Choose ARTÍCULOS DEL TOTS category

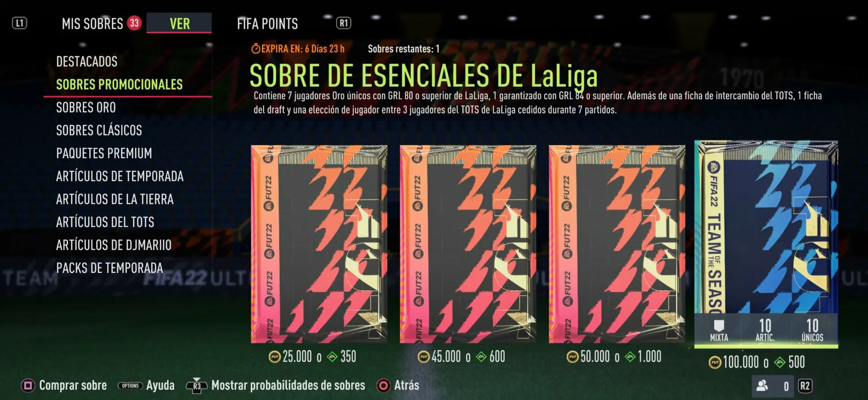105,222
